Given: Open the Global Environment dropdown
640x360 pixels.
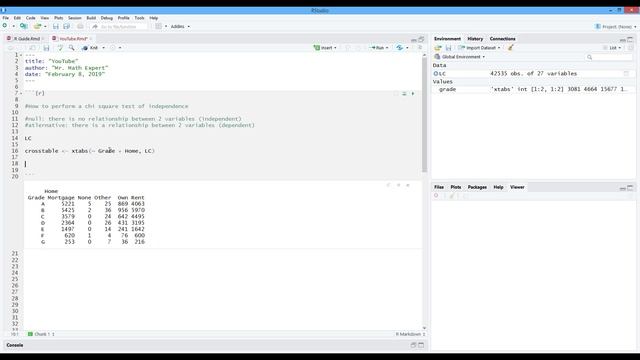Looking at the screenshot, I should (x=460, y=57).
